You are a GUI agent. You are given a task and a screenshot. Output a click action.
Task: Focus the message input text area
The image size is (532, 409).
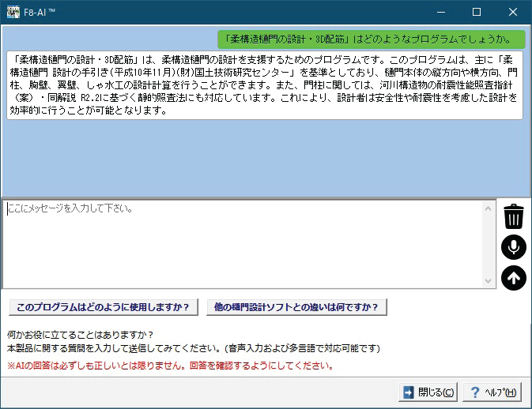point(237,245)
